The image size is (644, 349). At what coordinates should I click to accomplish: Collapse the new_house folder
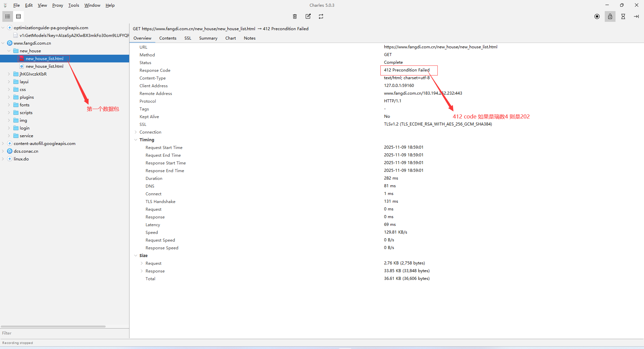[x=9, y=51]
